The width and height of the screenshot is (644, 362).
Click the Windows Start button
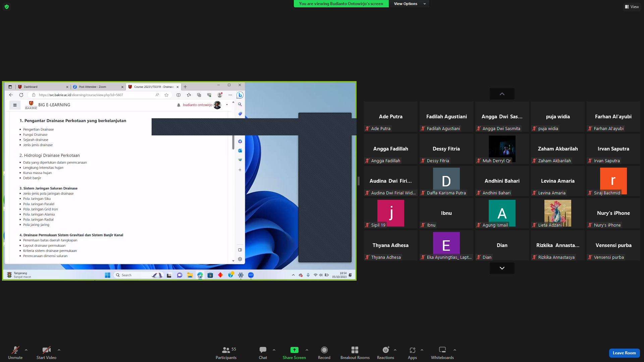[x=107, y=275]
